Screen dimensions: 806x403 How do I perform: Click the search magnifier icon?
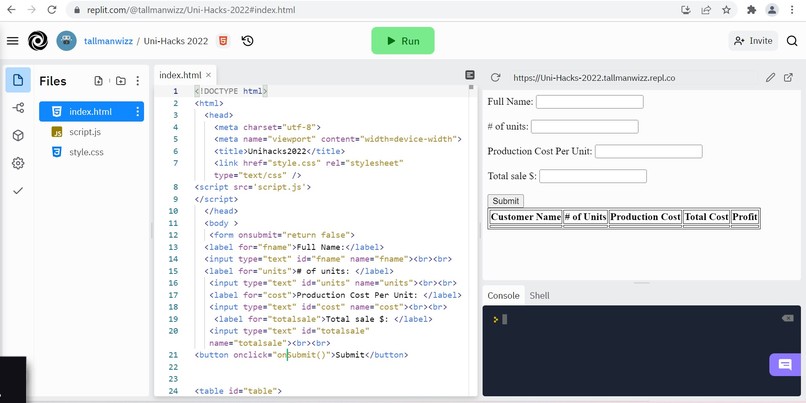[792, 41]
